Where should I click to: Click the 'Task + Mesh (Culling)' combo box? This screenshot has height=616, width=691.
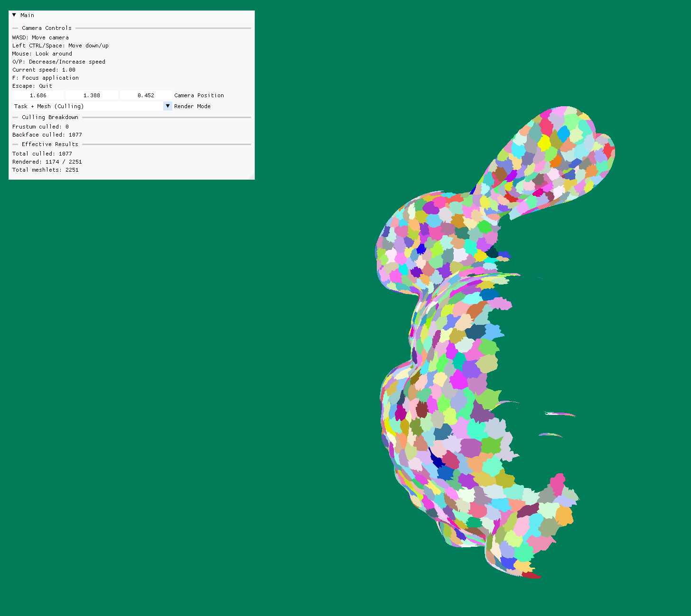pyautogui.click(x=88, y=106)
